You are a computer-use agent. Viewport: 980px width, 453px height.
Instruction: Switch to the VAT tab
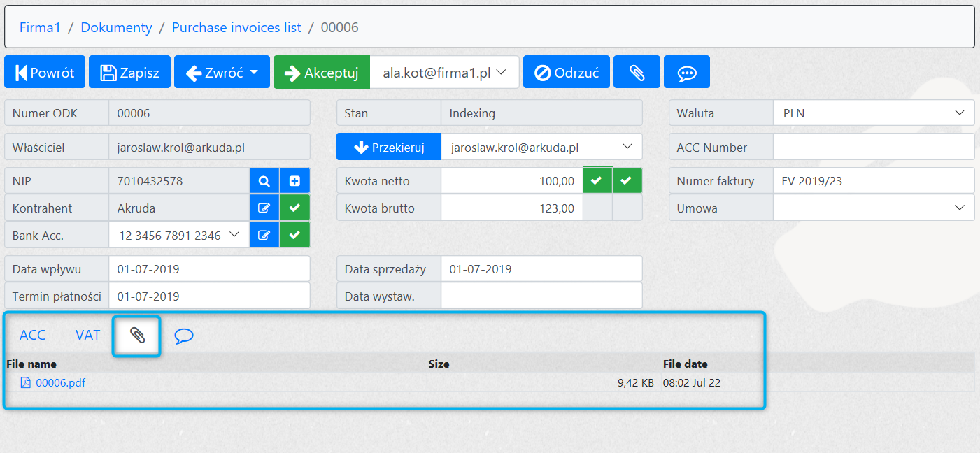tap(88, 336)
